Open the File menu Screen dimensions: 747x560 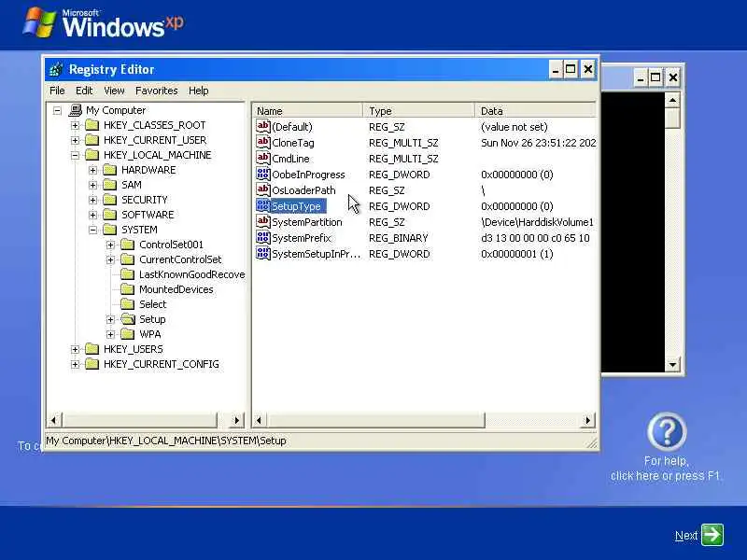57,91
